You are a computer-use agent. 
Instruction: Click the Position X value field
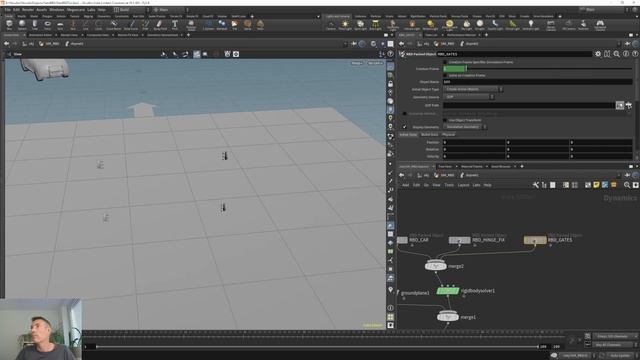474,142
